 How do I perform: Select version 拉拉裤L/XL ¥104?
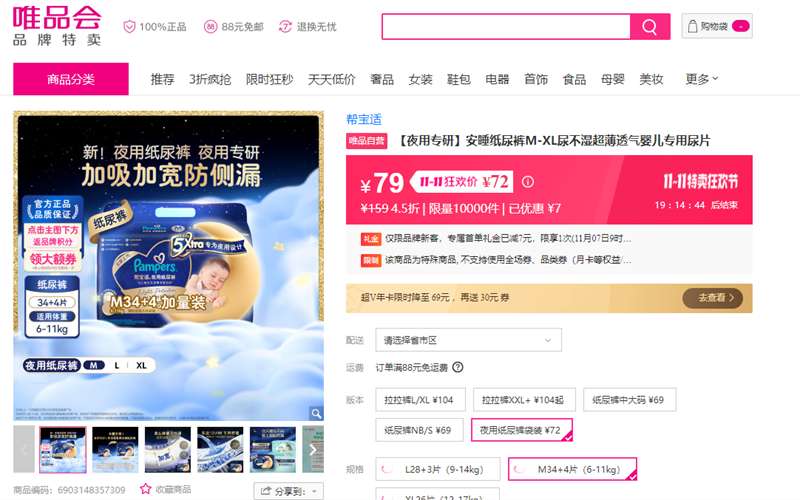[419, 400]
